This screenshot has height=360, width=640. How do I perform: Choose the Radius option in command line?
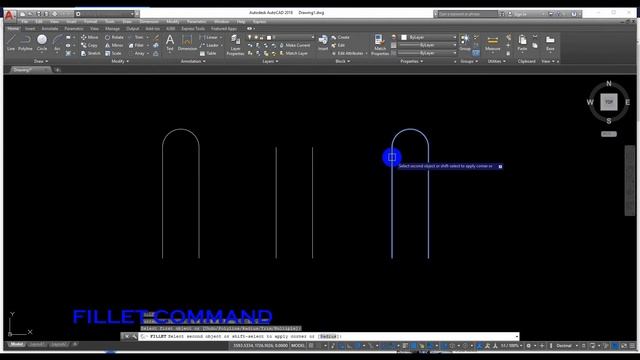(328, 336)
